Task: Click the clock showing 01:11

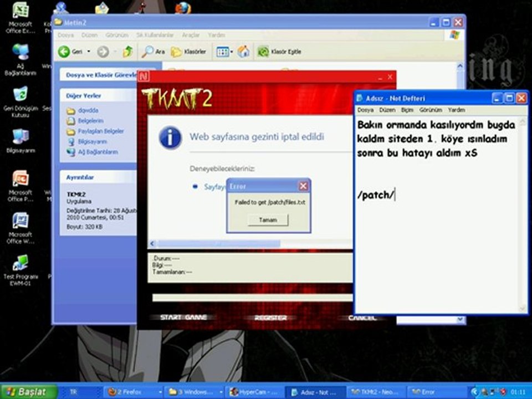Action: [517, 392]
